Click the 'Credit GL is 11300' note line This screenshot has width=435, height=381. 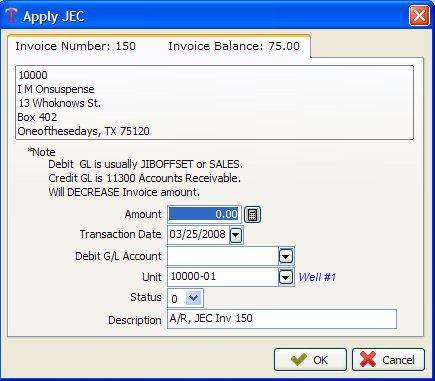144,178
